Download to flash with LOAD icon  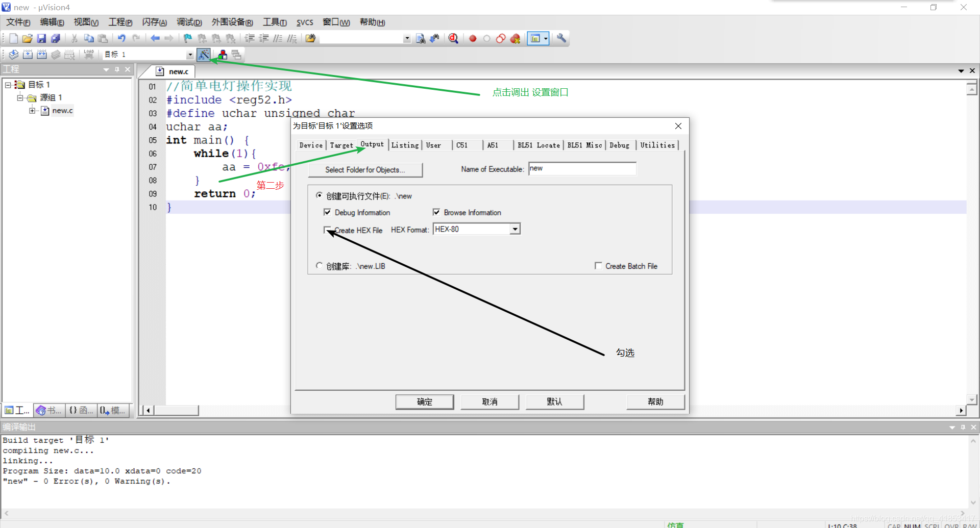(89, 54)
